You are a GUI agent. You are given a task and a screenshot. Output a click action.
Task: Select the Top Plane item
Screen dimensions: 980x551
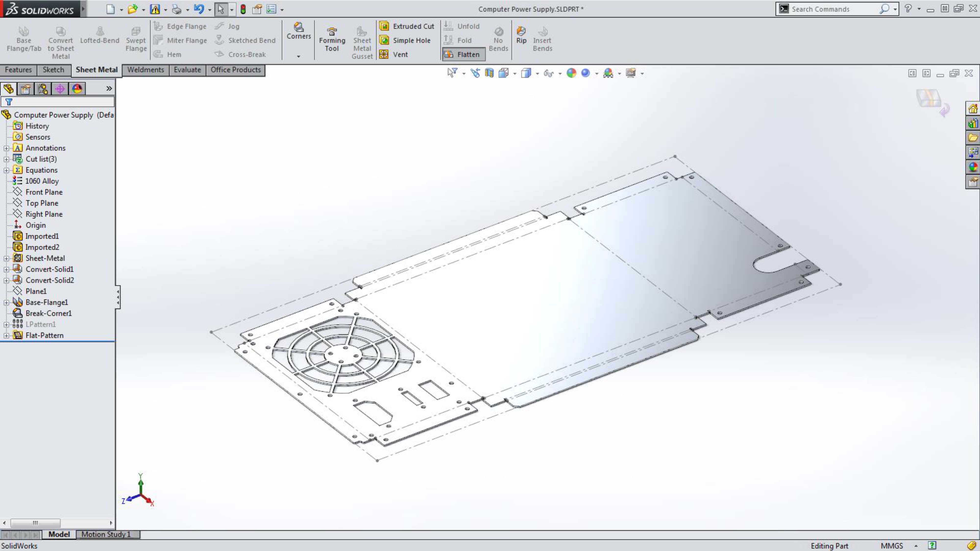[42, 204]
